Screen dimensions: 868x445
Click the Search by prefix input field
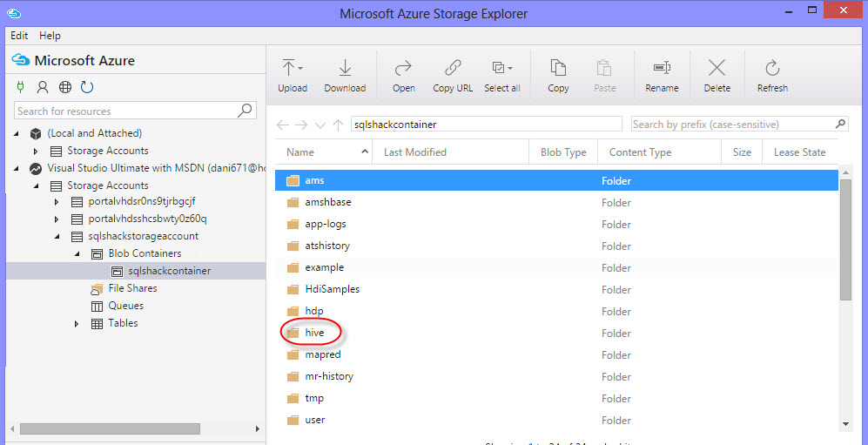tap(731, 125)
